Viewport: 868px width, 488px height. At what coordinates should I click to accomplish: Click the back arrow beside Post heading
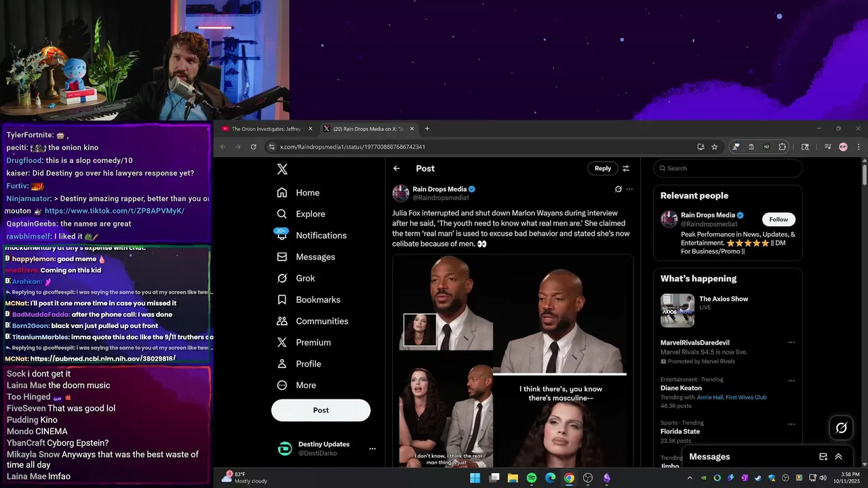point(397,168)
